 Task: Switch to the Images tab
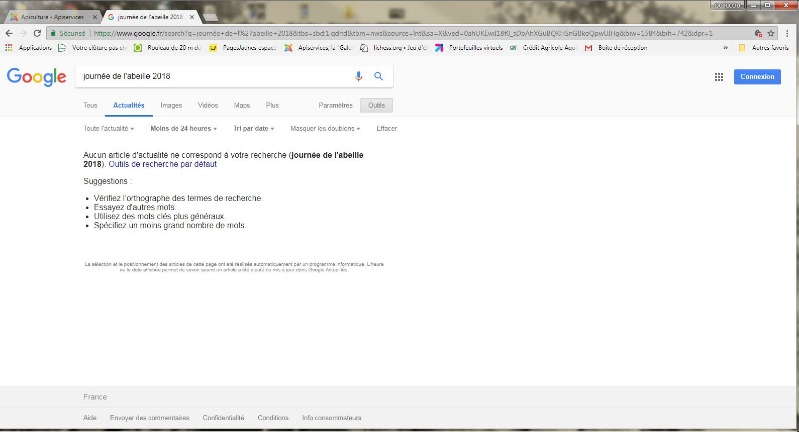[171, 105]
